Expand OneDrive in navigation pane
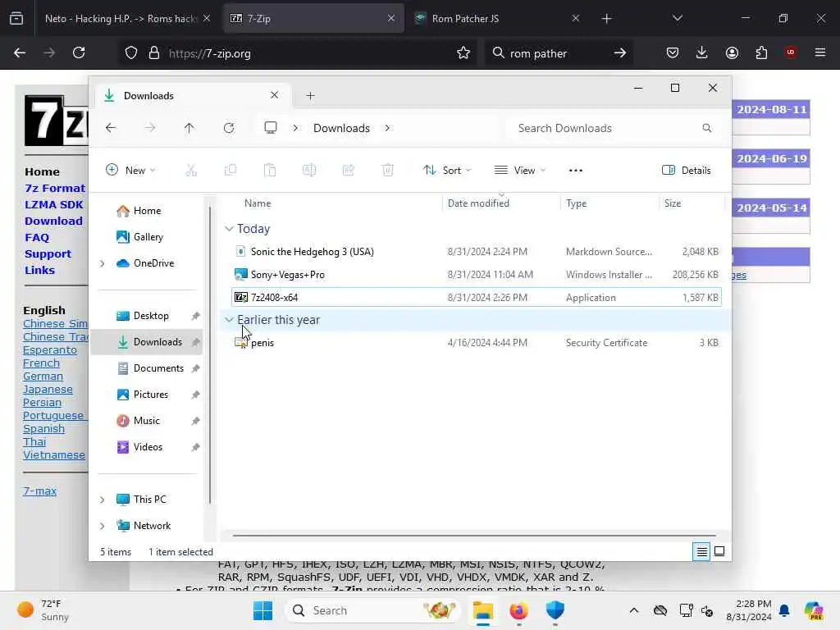 click(102, 263)
